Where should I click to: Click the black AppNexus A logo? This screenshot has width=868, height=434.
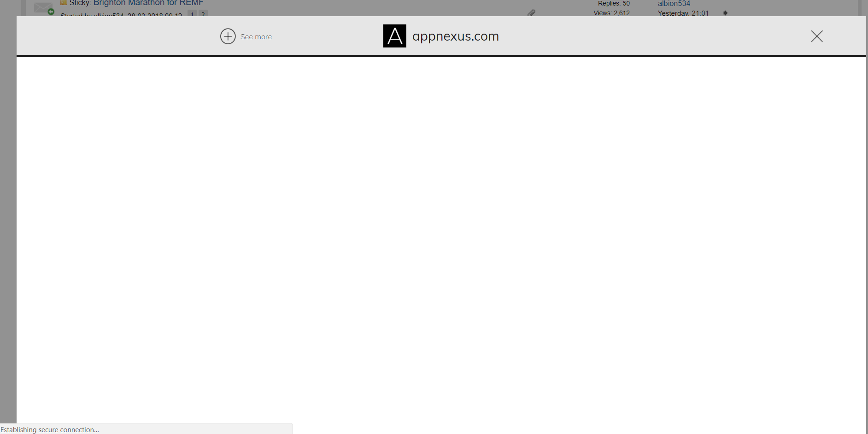pos(394,36)
